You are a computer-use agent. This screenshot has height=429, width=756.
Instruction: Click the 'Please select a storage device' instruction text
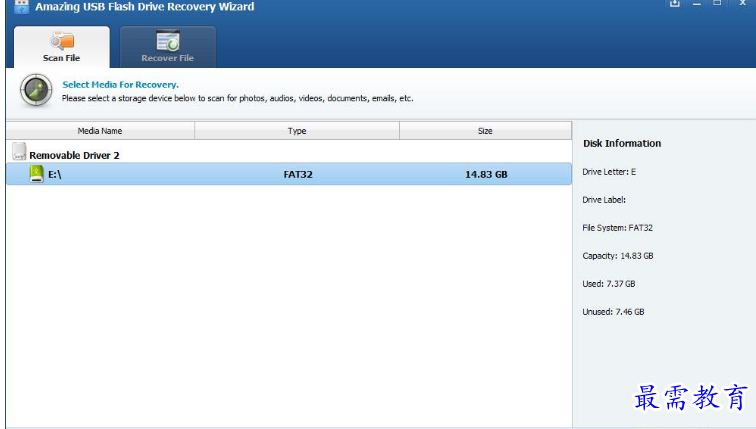pyautogui.click(x=237, y=98)
